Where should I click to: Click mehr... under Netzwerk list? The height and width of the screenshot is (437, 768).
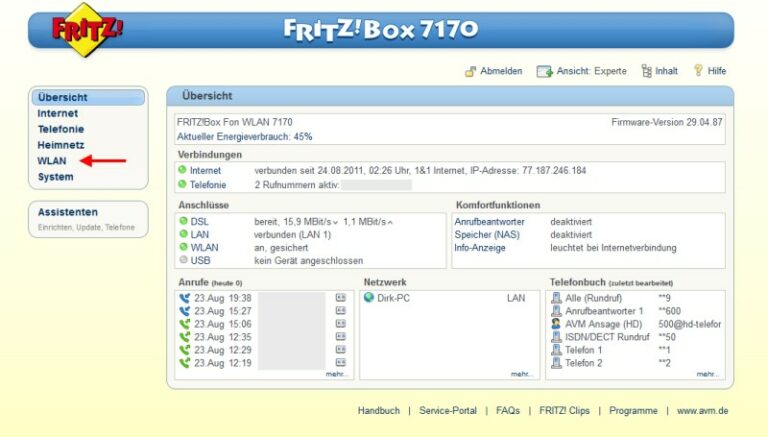point(522,374)
